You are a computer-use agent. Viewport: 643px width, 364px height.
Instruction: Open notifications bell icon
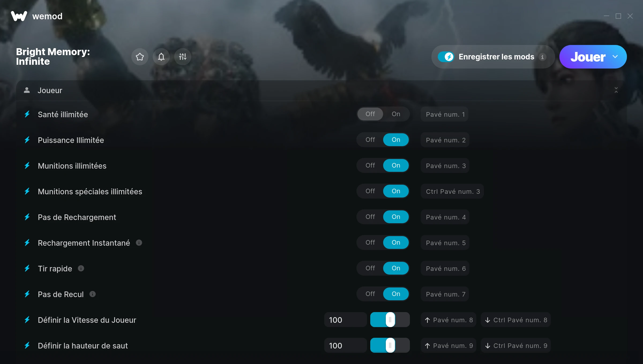pos(161,57)
